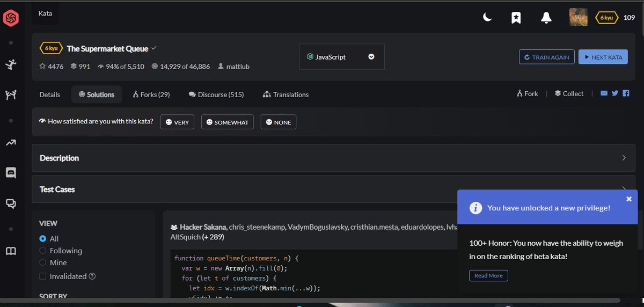Screen dimensions: 644x307
Task: Share kata via email icon
Action: pyautogui.click(x=604, y=93)
